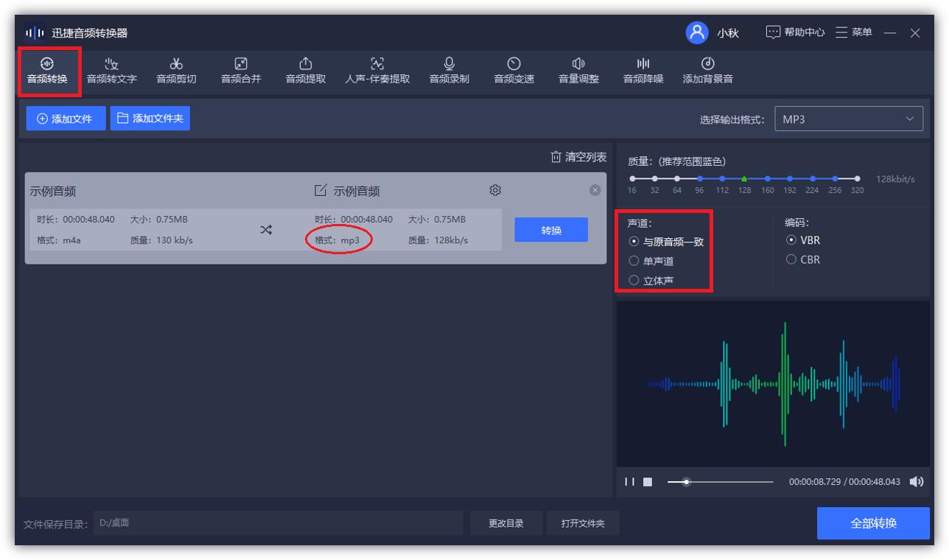Image resolution: width=949 pixels, height=560 pixels.
Task: Open the 音频降噪 (noise reduction) tool
Action: coord(642,71)
